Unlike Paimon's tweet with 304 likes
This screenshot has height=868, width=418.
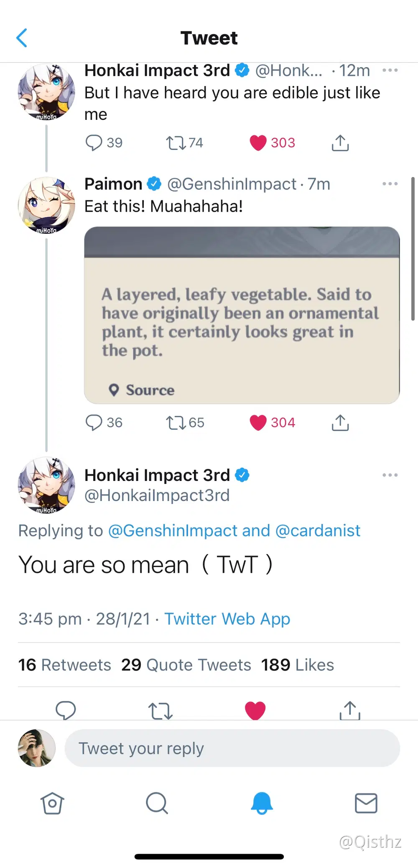259,423
